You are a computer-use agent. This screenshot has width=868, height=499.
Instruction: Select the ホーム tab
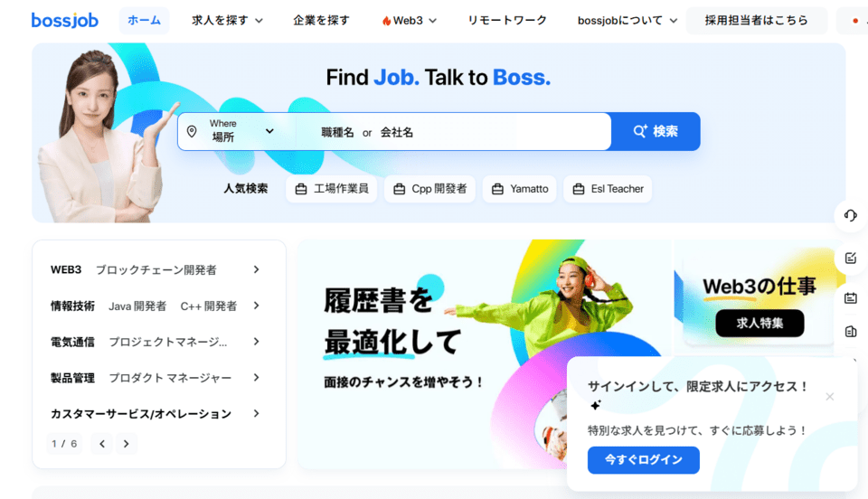[144, 21]
